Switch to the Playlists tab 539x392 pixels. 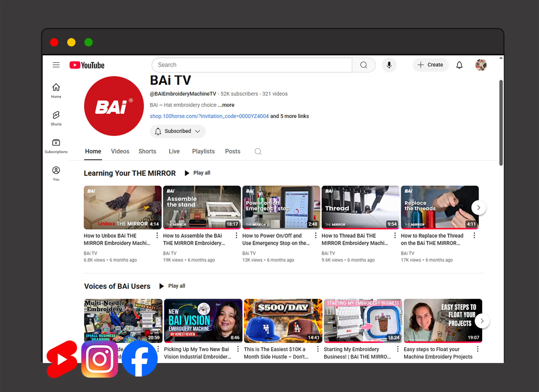[203, 151]
